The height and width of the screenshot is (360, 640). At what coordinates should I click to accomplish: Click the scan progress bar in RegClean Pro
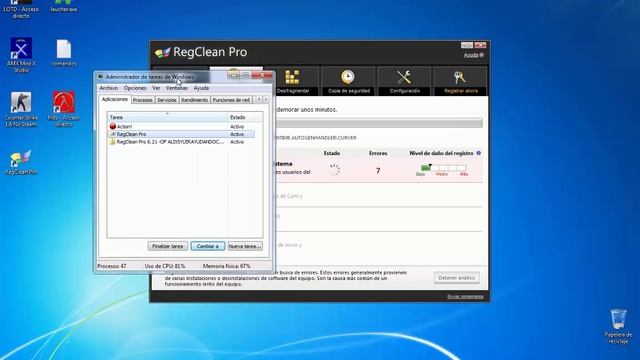pos(379,123)
